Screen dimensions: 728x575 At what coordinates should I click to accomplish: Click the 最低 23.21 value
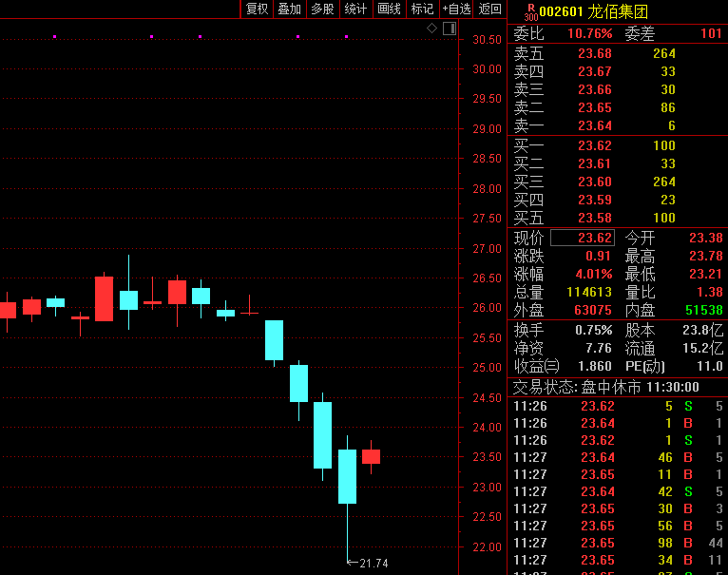pos(706,274)
